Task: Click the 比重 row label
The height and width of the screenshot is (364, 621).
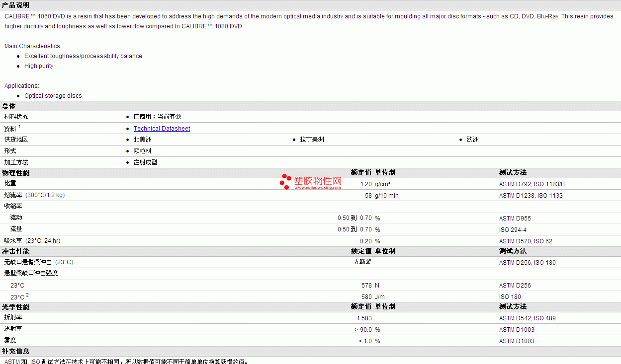Action: pyautogui.click(x=10, y=184)
